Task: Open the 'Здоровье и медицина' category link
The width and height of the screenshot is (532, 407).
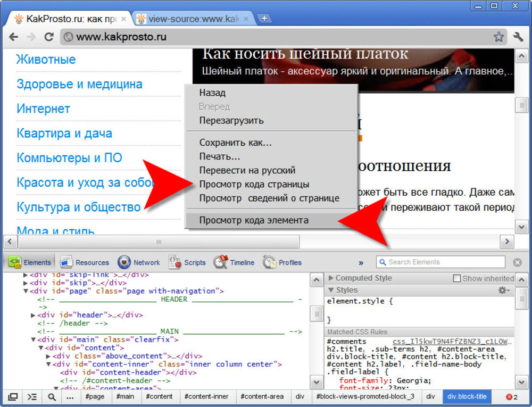Action: click(79, 84)
